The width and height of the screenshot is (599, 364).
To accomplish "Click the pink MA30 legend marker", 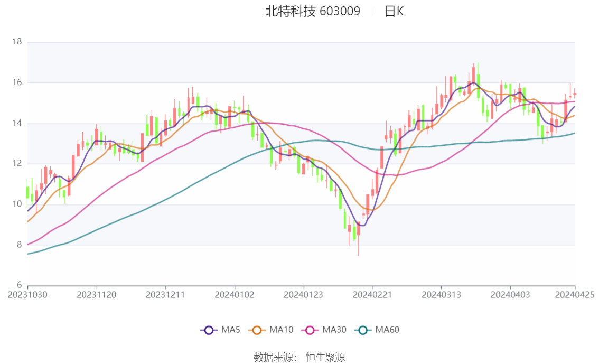I will click(x=310, y=330).
